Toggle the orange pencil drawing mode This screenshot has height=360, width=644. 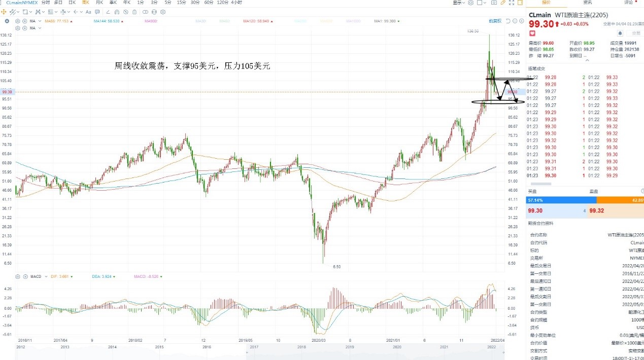click(503, 3)
